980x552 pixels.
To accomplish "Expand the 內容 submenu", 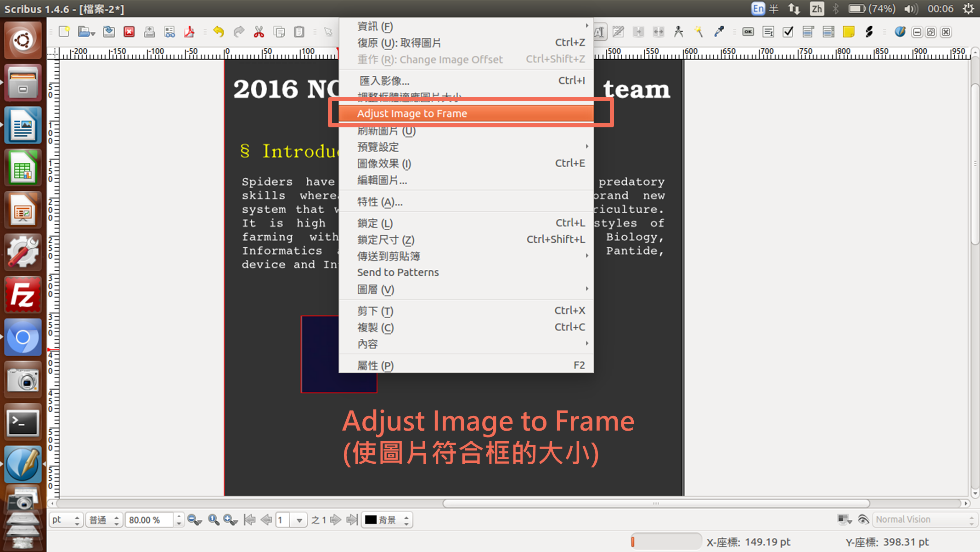I will [466, 344].
